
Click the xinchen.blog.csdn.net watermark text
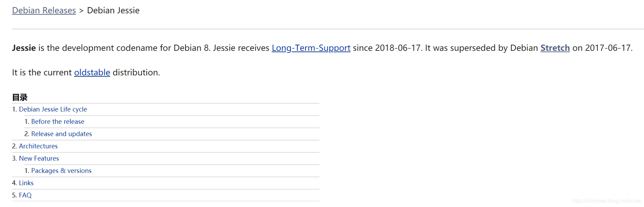606,201
